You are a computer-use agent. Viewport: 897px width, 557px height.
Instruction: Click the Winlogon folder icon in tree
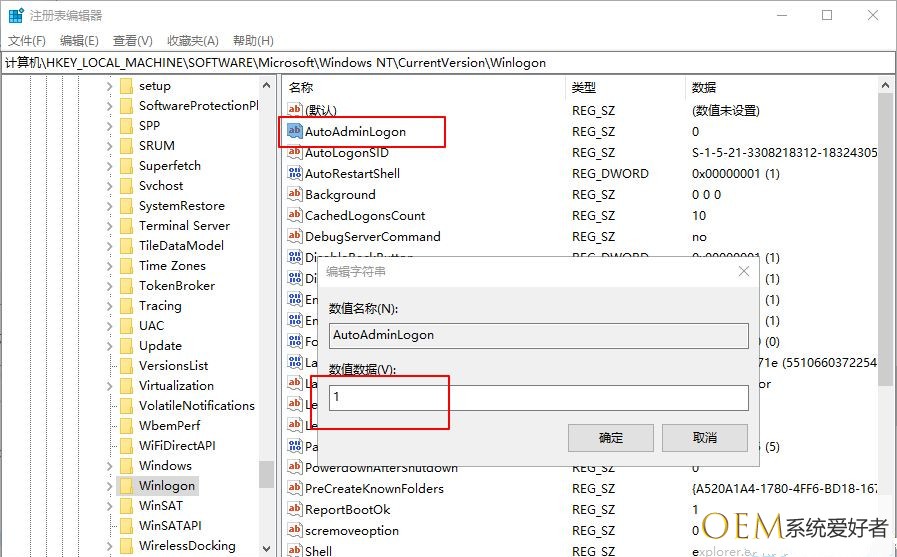126,486
